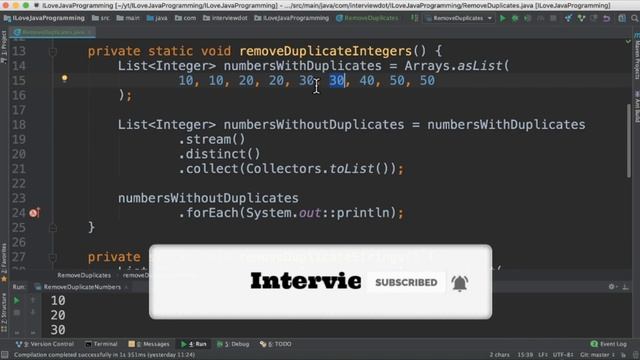Run with Coverage from the toolbar
640x360 pixels.
[x=527, y=18]
